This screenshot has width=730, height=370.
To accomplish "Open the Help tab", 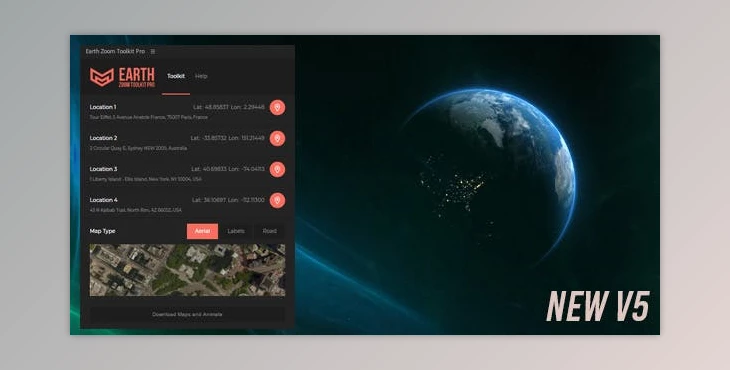I will 201,76.
